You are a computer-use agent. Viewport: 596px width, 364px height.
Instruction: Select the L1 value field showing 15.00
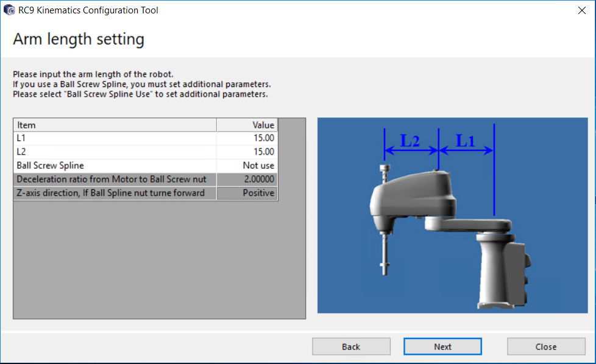click(247, 138)
